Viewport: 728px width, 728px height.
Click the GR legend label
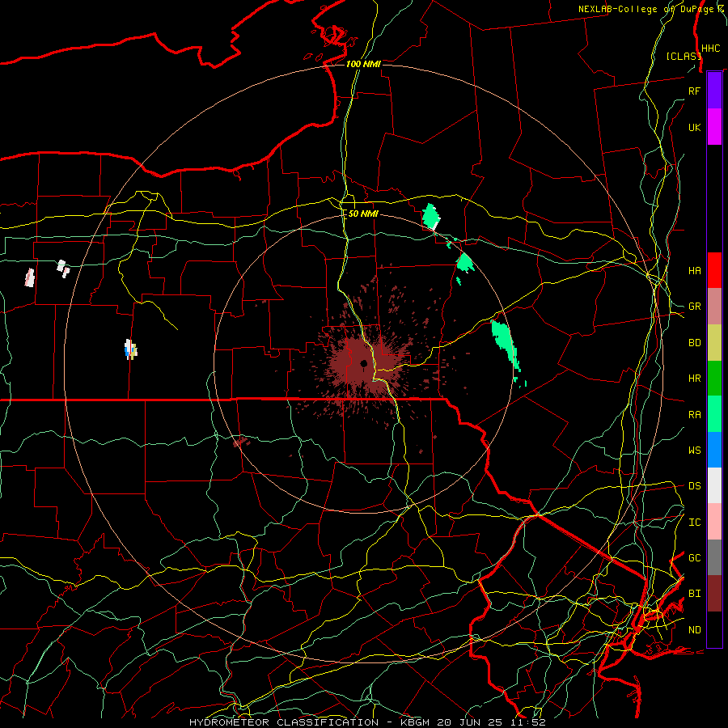[x=694, y=307]
